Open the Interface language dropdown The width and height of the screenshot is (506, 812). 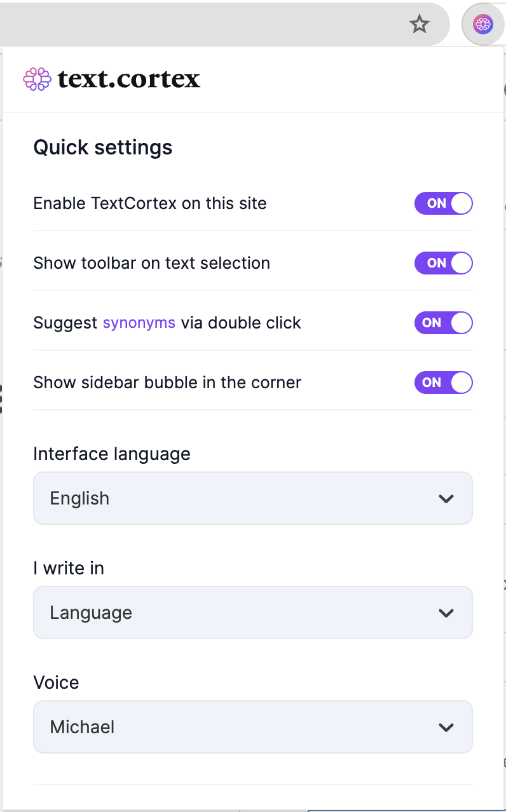(253, 498)
